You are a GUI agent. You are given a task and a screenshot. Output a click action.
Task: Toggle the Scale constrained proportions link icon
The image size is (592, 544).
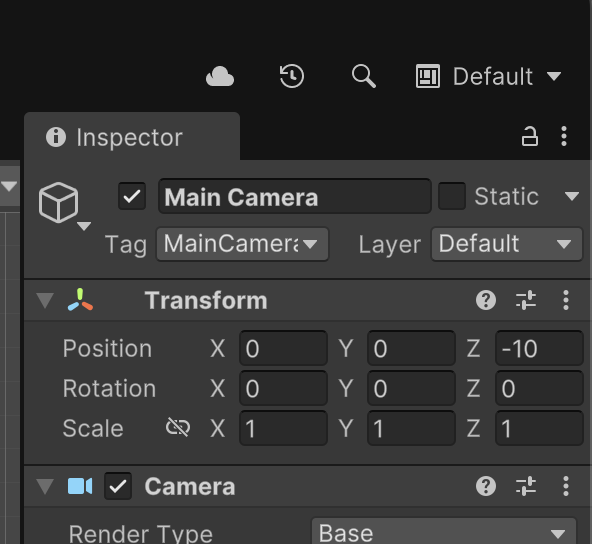pyautogui.click(x=178, y=428)
